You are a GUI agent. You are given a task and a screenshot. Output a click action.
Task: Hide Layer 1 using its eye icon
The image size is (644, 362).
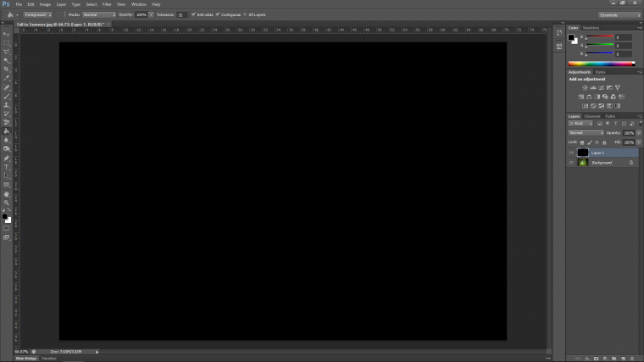571,153
